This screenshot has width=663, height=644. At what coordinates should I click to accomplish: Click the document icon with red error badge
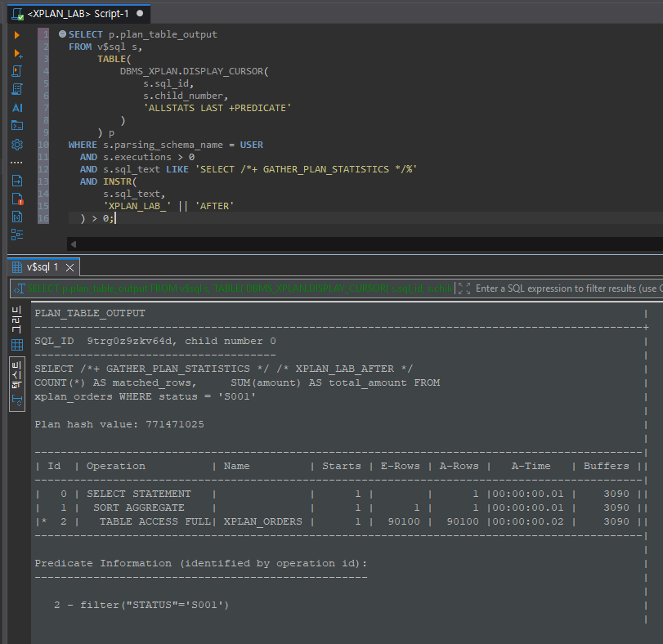(x=17, y=199)
